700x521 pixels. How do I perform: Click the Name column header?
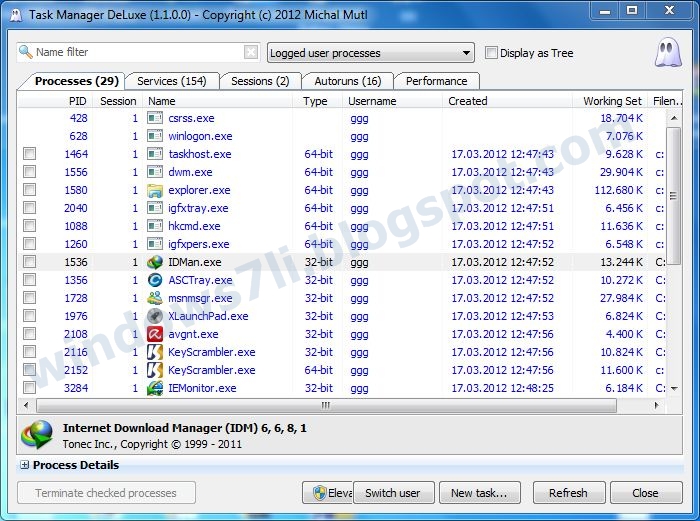162,101
